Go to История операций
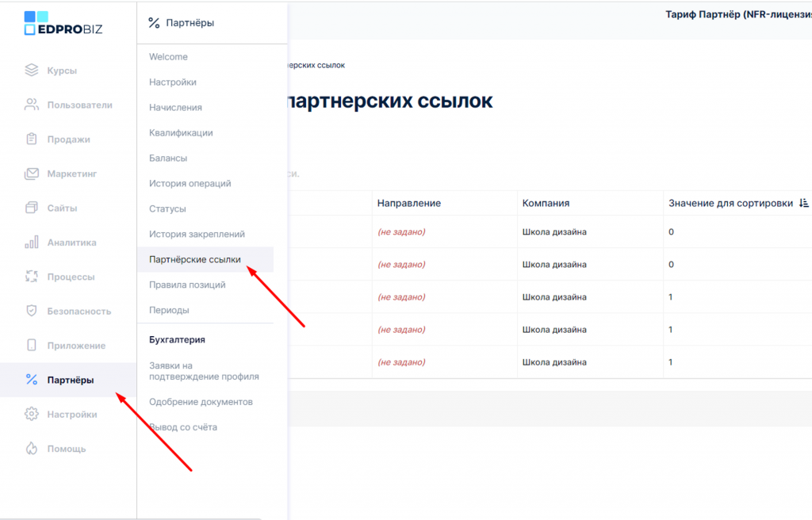Image resolution: width=812 pixels, height=520 pixels. pos(190,184)
